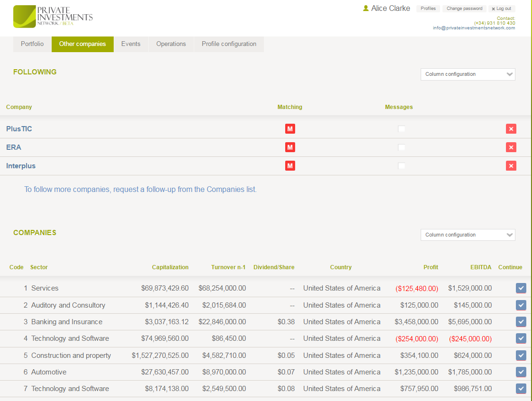Open the PlusTIC company link

coord(19,129)
